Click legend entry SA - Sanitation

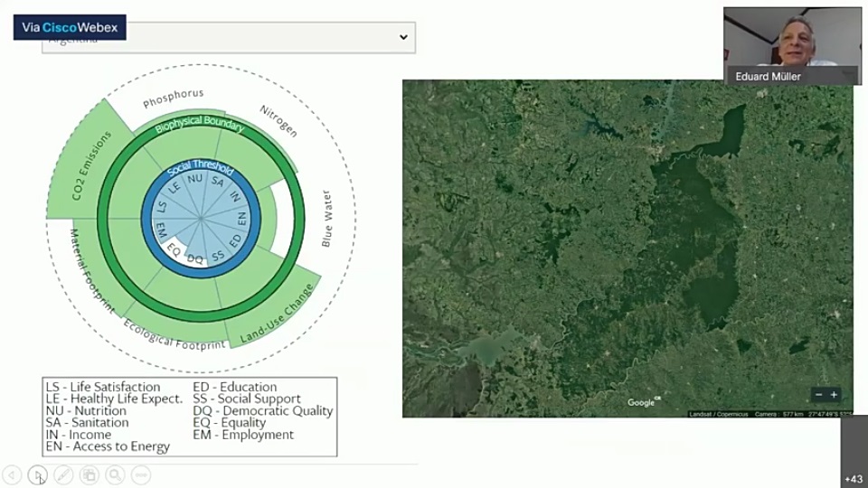(x=87, y=422)
